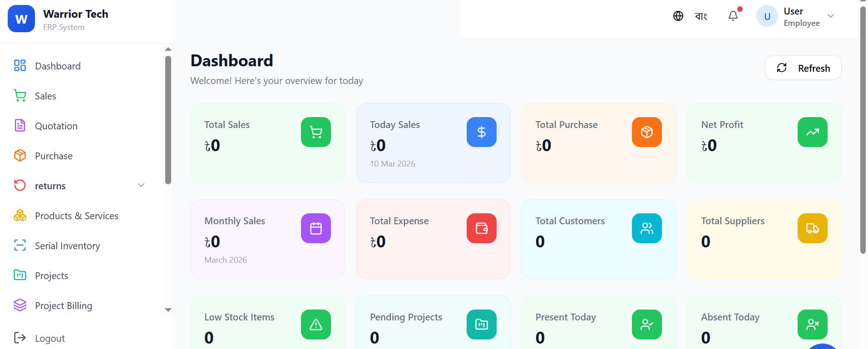Click the warning icon on Low Stock Items
This screenshot has height=349, width=868.
316,324
